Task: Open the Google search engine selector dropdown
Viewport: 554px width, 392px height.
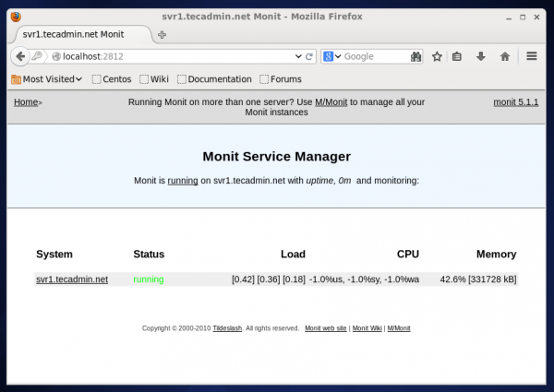Action: 331,56
